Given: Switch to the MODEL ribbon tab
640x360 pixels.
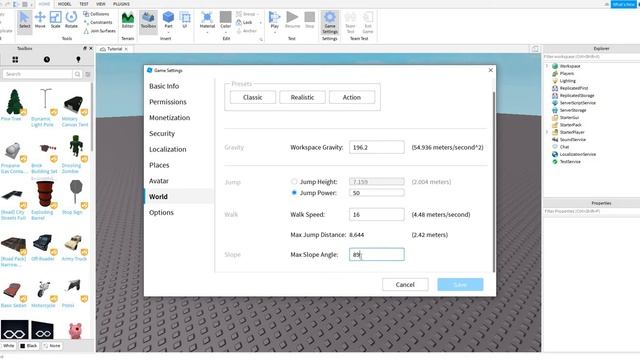Looking at the screenshot, I should click(64, 4).
